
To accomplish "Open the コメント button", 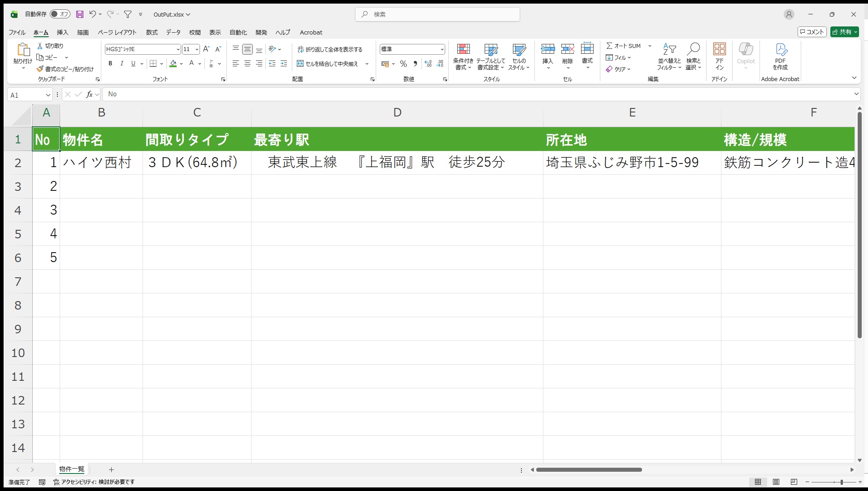I will pos(812,32).
